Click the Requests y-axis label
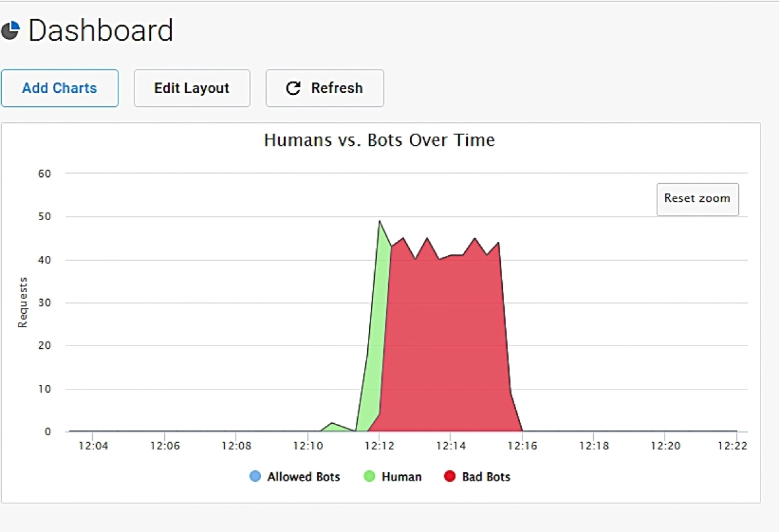This screenshot has height=532, width=779. pyautogui.click(x=23, y=302)
